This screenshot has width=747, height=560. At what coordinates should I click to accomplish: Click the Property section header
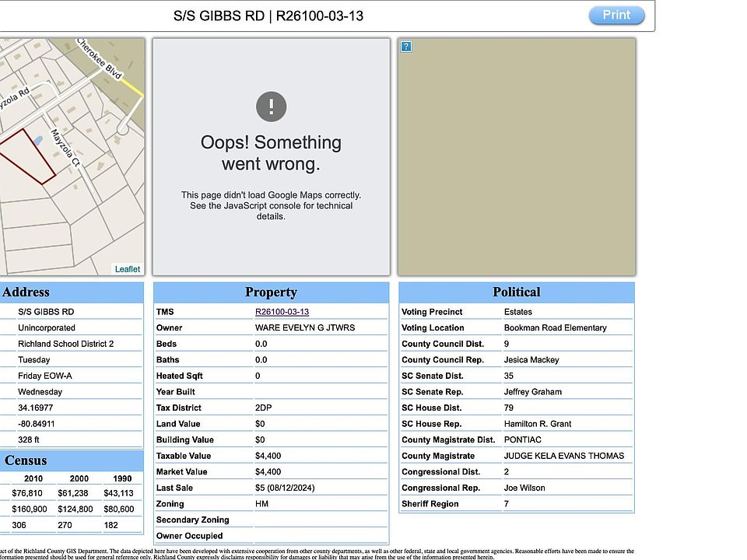tap(271, 292)
